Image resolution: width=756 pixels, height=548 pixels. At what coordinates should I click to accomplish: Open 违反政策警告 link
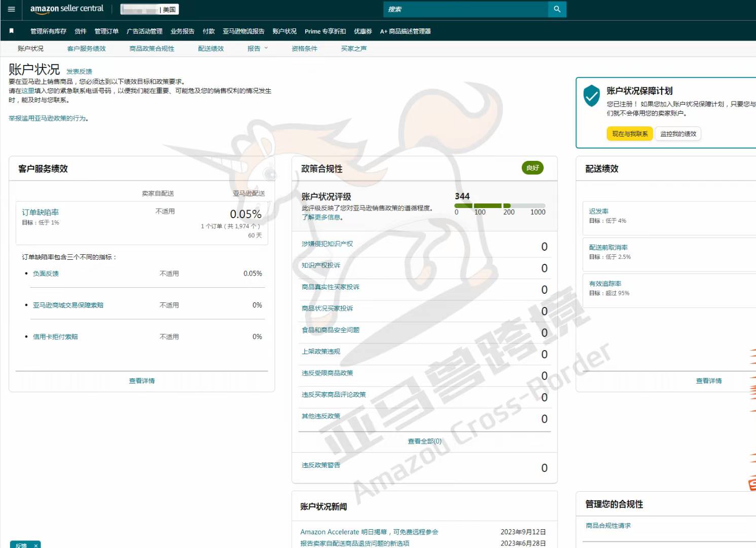click(321, 465)
